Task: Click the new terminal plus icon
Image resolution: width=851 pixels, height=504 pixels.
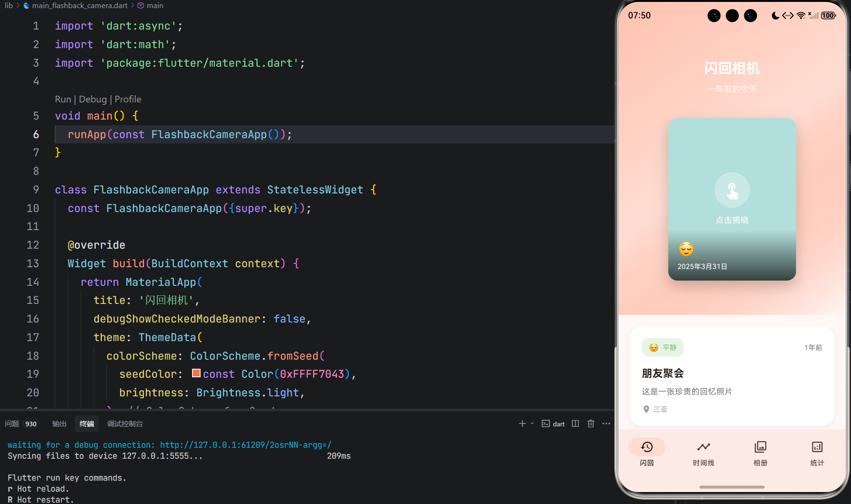Action: pyautogui.click(x=522, y=423)
